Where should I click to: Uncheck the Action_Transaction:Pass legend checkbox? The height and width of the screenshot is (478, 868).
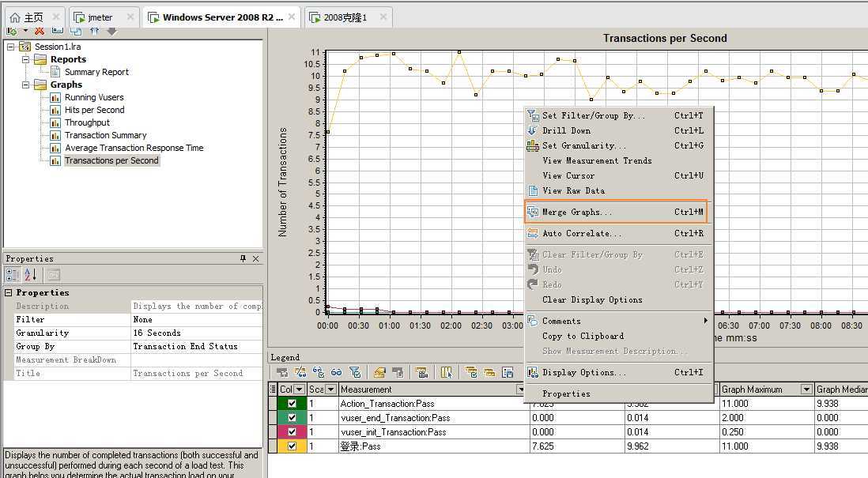click(x=292, y=403)
